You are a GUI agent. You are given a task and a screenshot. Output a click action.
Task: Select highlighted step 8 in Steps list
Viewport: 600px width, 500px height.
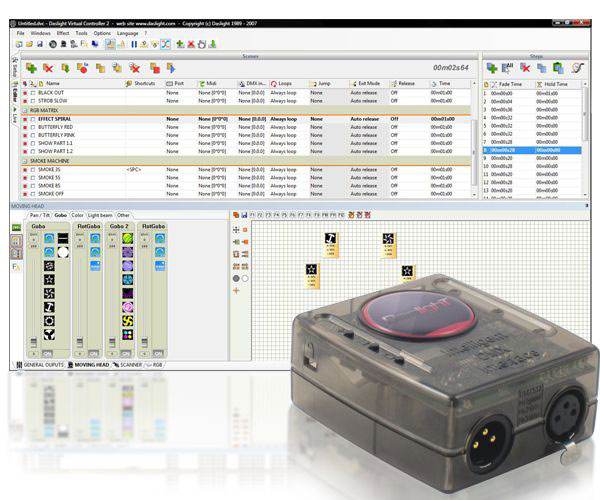pos(532,150)
